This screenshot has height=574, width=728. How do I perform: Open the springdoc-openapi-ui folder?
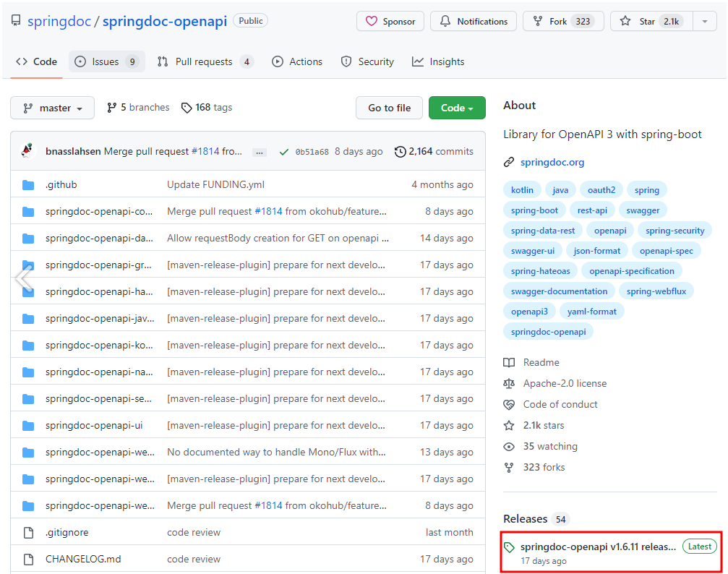(94, 426)
